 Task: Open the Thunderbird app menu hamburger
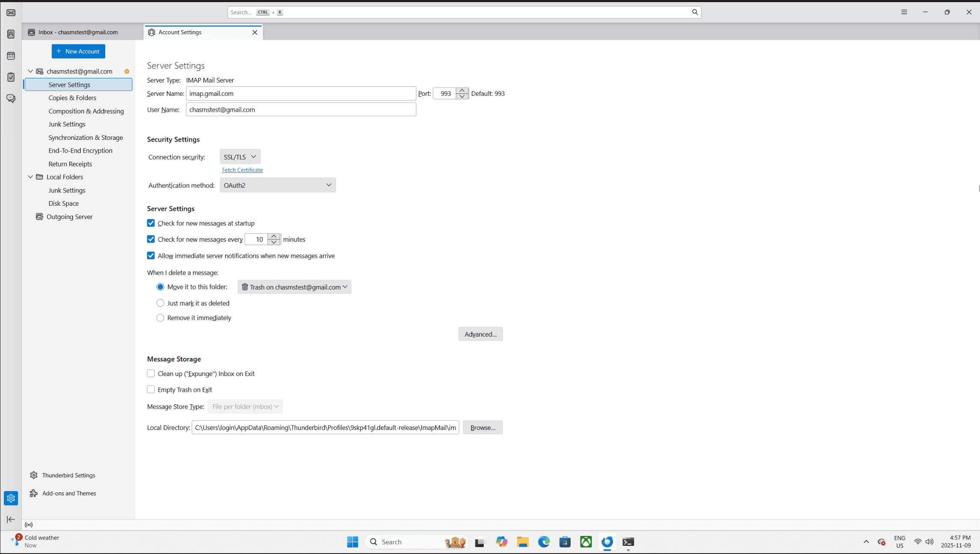pyautogui.click(x=904, y=12)
